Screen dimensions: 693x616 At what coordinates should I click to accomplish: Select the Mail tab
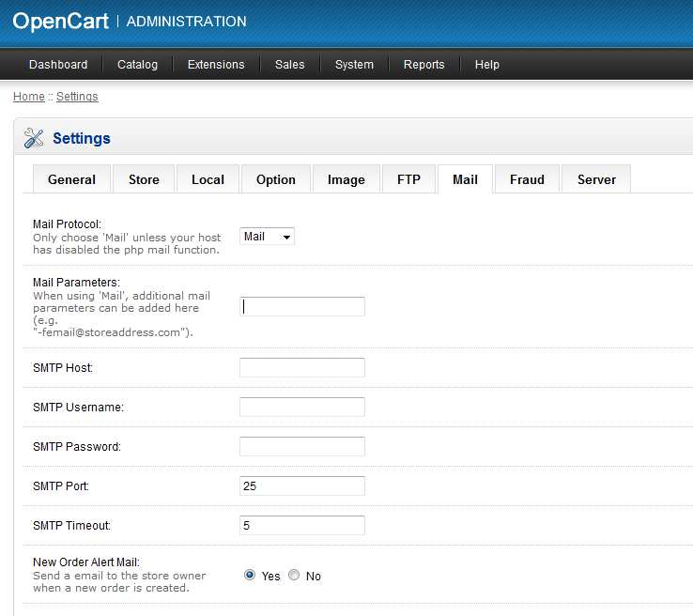pos(465,179)
